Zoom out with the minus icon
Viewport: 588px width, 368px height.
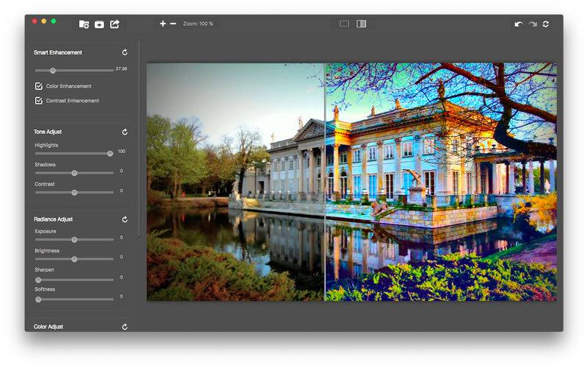coord(173,24)
